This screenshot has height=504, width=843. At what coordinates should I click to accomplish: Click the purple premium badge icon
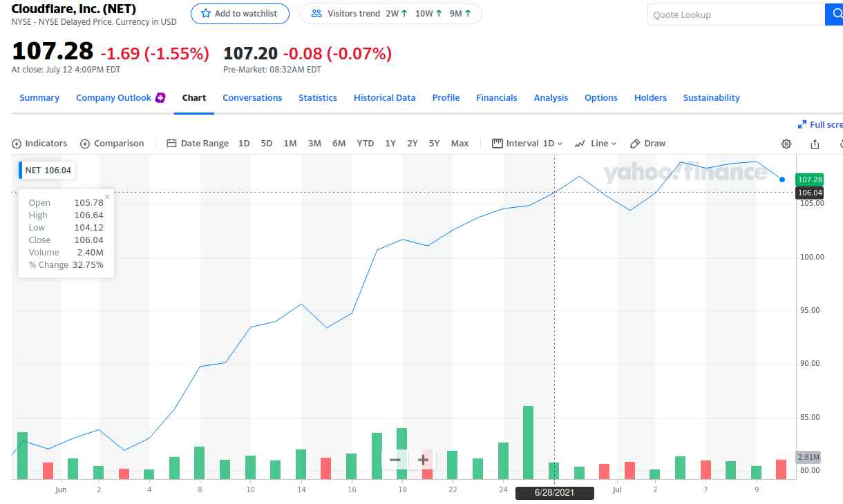160,97
